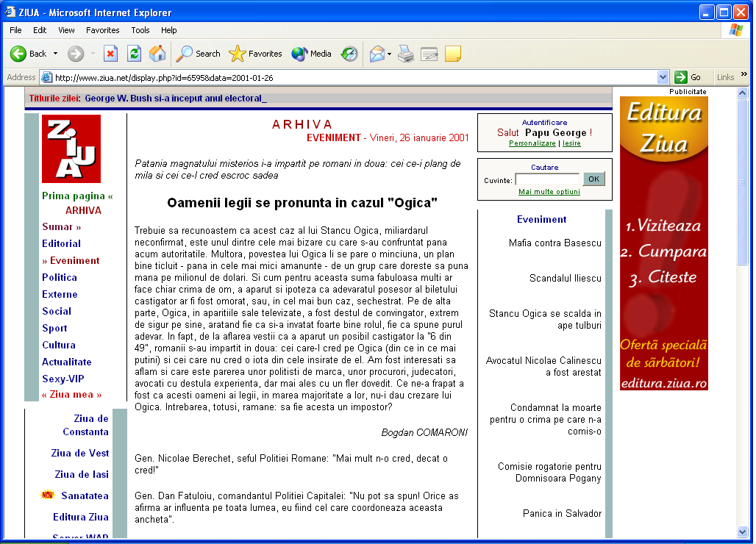Expand the Forward history dropdown arrow

click(93, 54)
